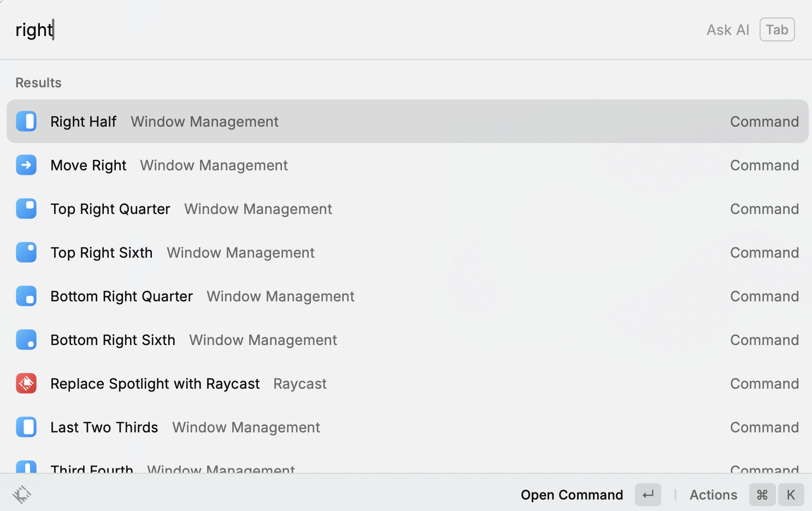Click the Bottom Right Sixth icon
Image resolution: width=812 pixels, height=511 pixels.
[26, 340]
